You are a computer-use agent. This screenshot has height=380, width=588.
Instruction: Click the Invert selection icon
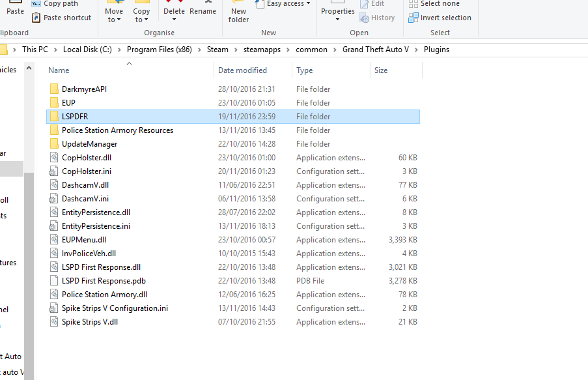click(413, 18)
